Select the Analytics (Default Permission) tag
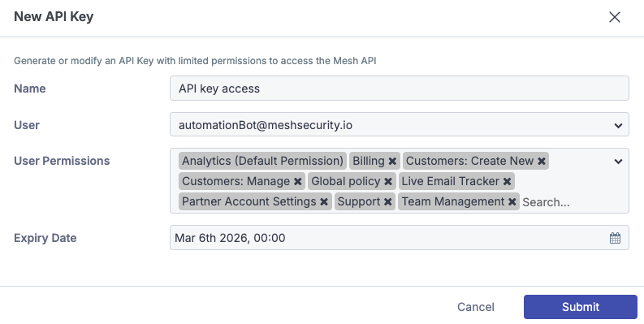This screenshot has height=324, width=644. pos(262,161)
